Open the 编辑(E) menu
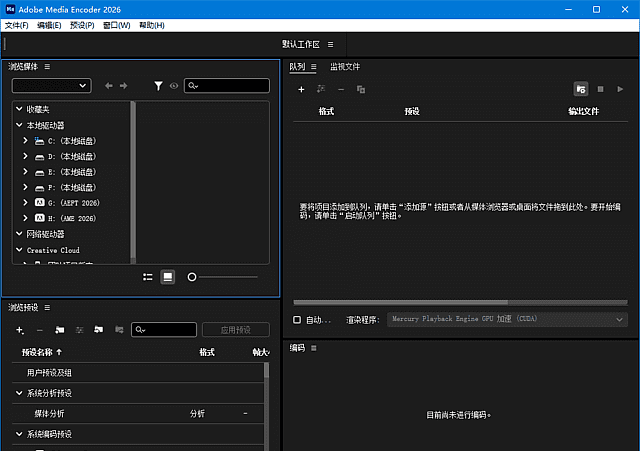The height and width of the screenshot is (451, 640). click(49, 25)
